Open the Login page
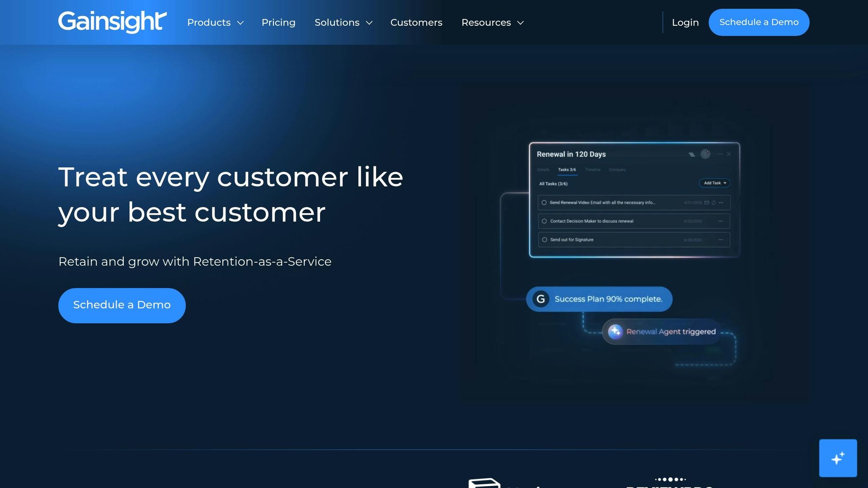Viewport: 868px width, 488px height. [685, 22]
